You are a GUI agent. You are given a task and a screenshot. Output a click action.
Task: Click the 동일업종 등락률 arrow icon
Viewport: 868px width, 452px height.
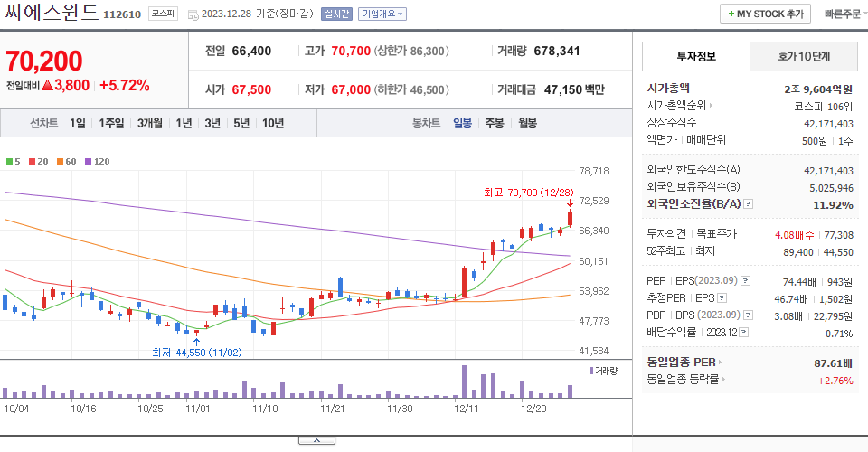(723, 380)
